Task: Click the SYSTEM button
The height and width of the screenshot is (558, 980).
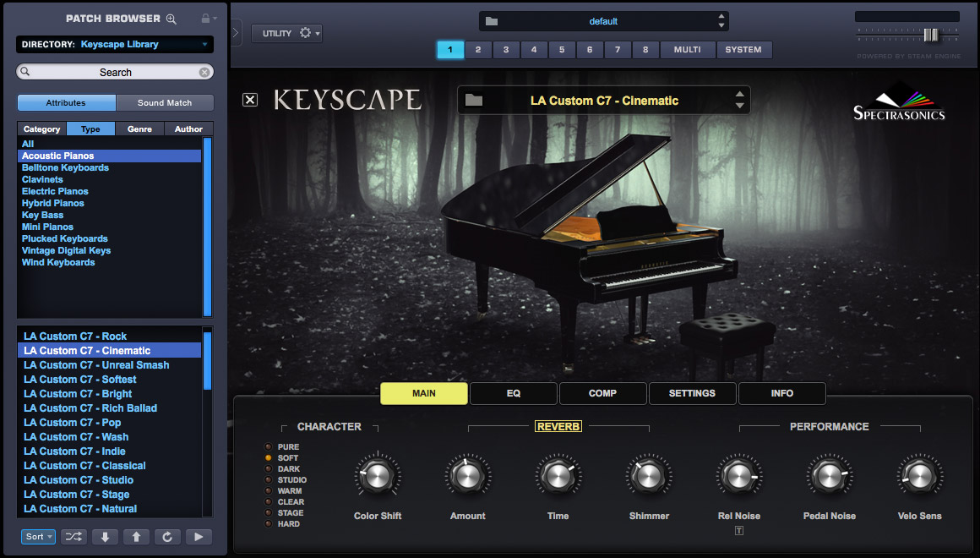Action: click(x=743, y=49)
